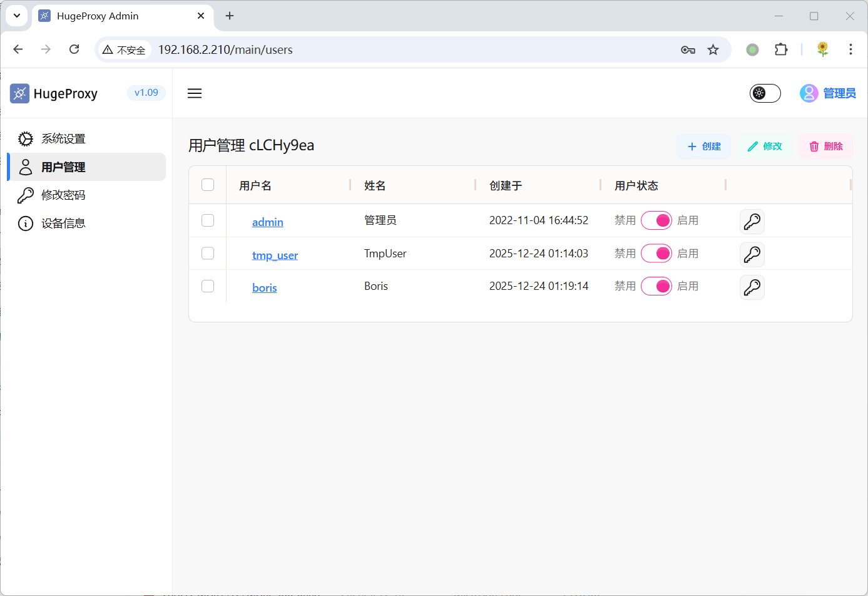The image size is (868, 596).
Task: Toggle the dark mode theme switch
Action: pyautogui.click(x=765, y=93)
